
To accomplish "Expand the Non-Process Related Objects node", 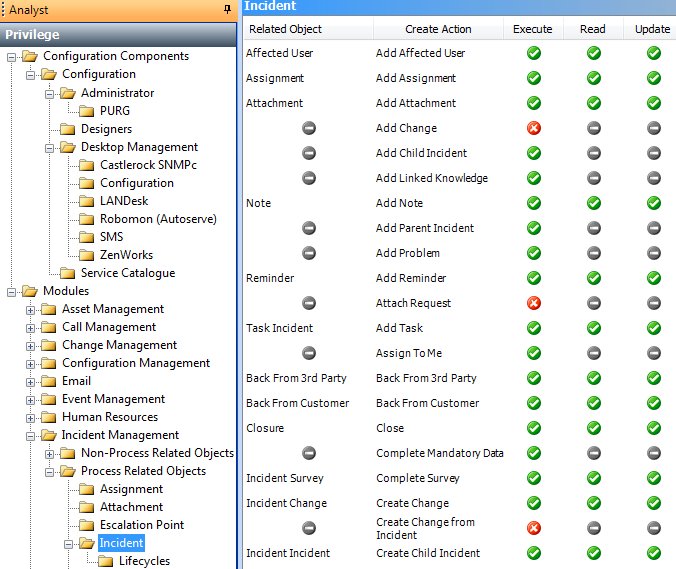I will click(x=49, y=453).
